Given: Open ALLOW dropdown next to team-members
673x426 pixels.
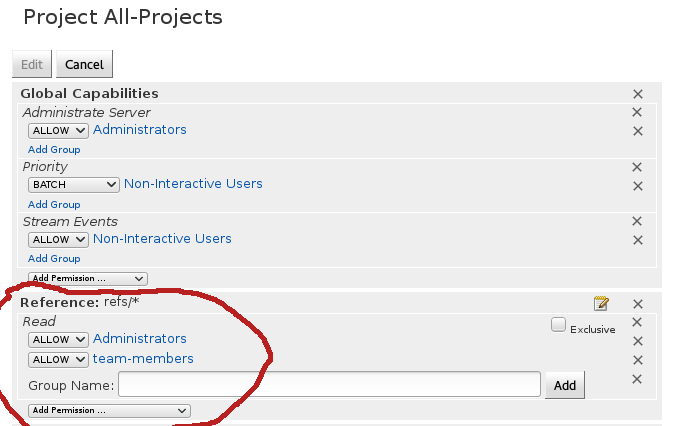Looking at the screenshot, I should pyautogui.click(x=58, y=359).
